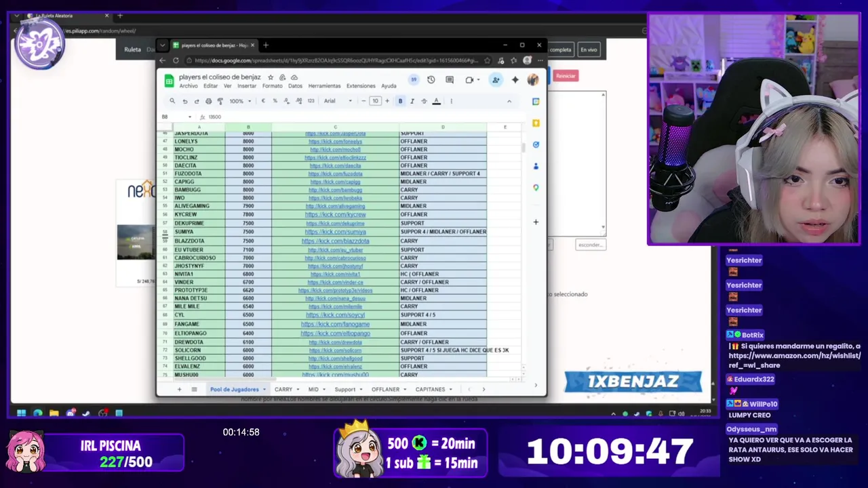Open the kick.com/sumiya link
This screenshot has width=868, height=488.
click(335, 232)
